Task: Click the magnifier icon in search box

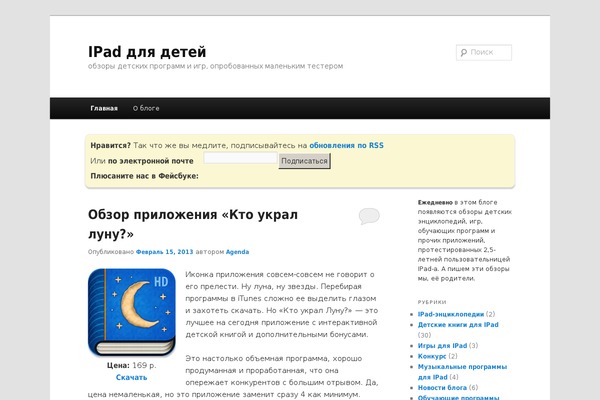Action: coord(464,53)
